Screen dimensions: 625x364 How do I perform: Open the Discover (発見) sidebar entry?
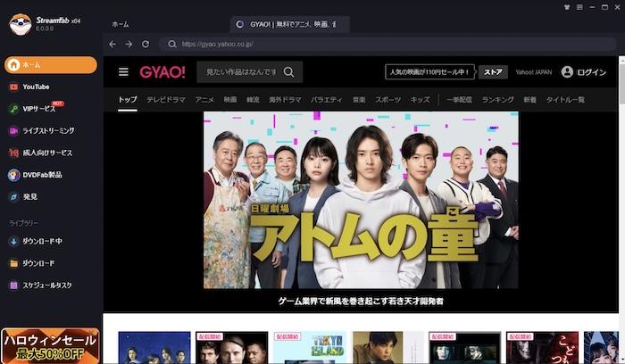tap(23, 197)
